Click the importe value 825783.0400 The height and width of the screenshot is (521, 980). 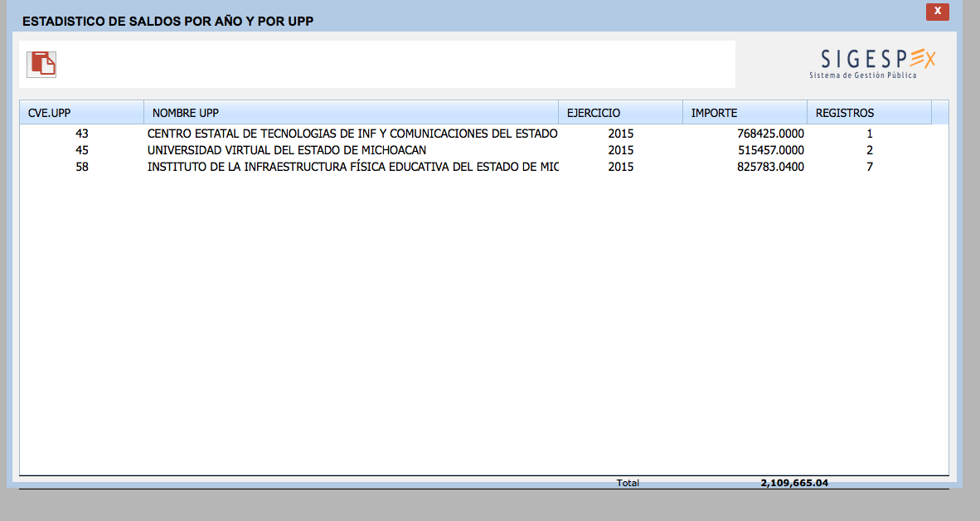(x=770, y=167)
